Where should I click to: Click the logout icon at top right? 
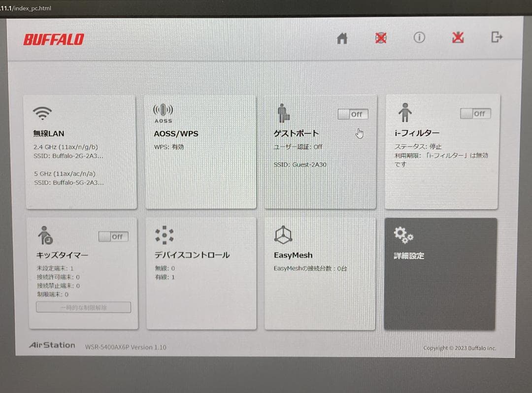pyautogui.click(x=497, y=37)
